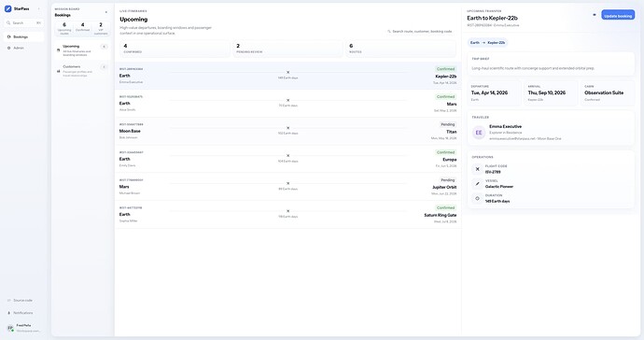Viewport: 644px width, 340px height.
Task: Select the Upcoming itineraries list item
Action: [x=82, y=50]
